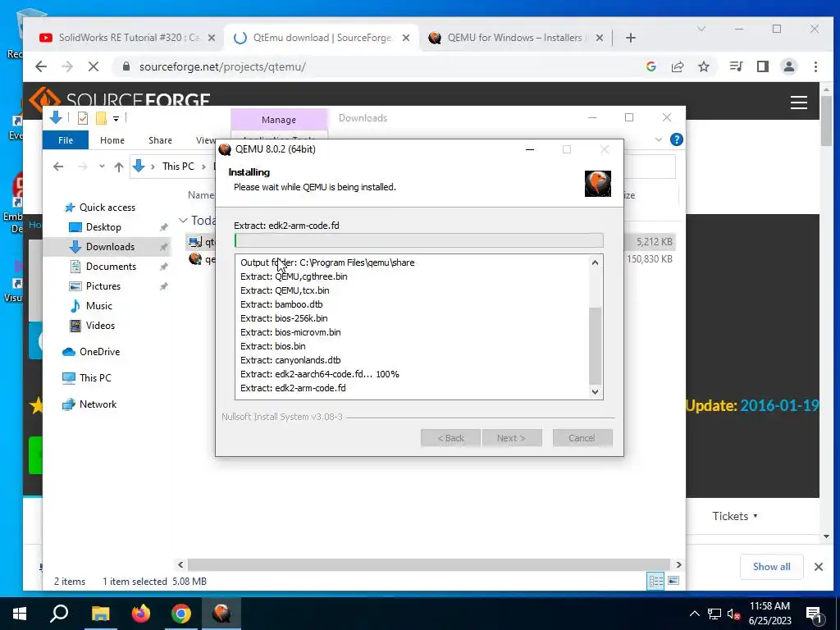Click the SourceForge logo

[x=120, y=98]
